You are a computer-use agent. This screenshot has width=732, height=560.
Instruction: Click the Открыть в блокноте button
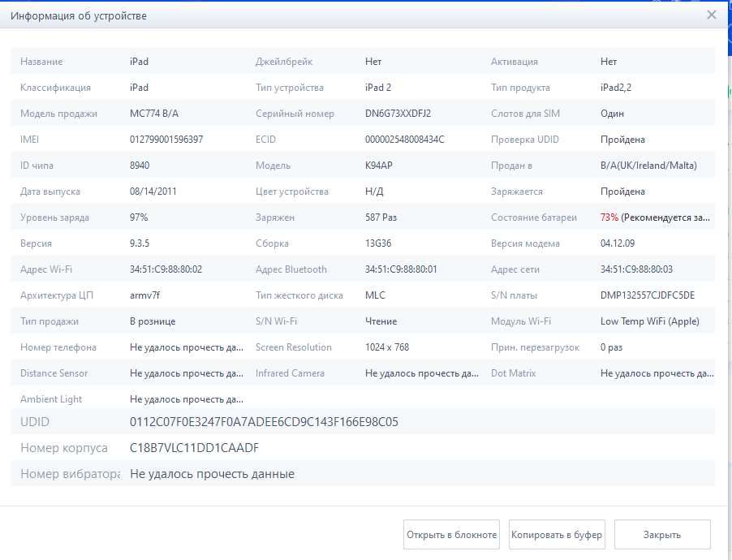tap(451, 535)
